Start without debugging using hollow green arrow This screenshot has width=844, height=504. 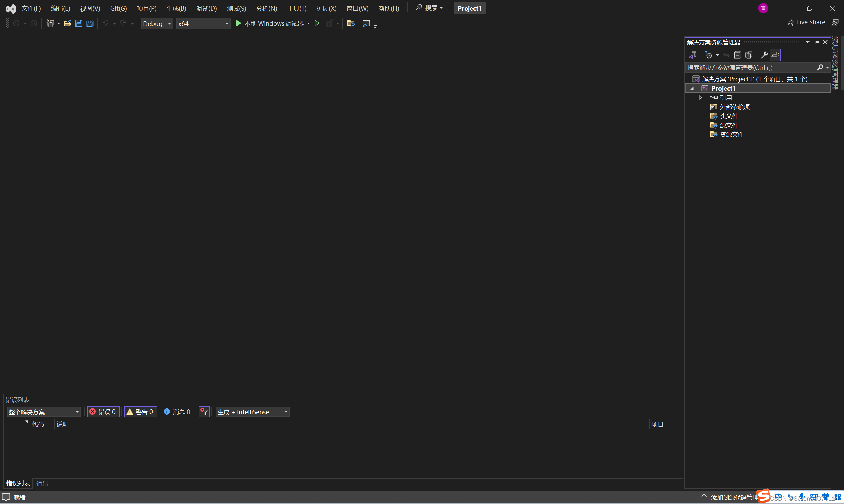(317, 23)
